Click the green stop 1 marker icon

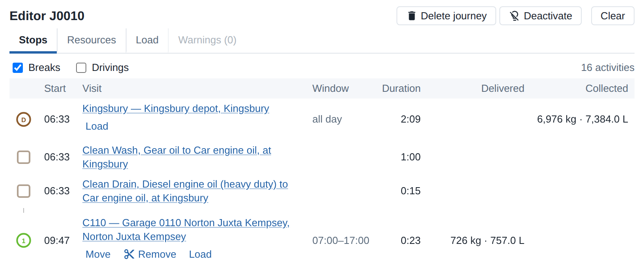[24, 240]
